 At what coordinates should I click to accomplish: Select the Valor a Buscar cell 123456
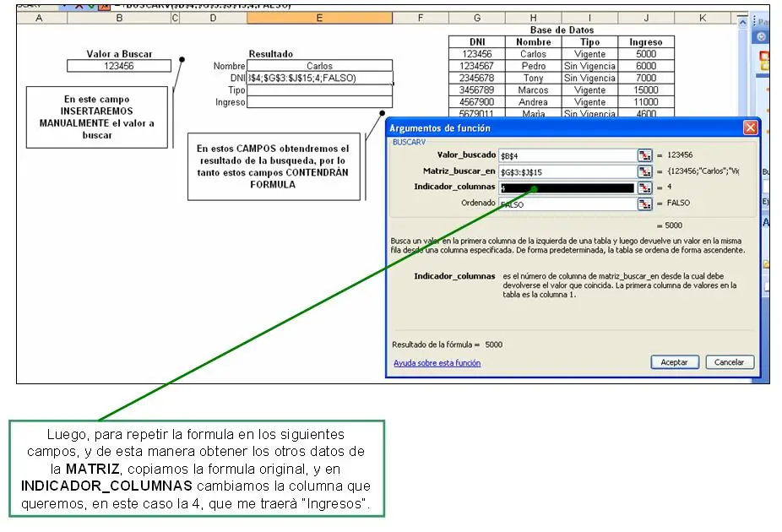[119, 66]
